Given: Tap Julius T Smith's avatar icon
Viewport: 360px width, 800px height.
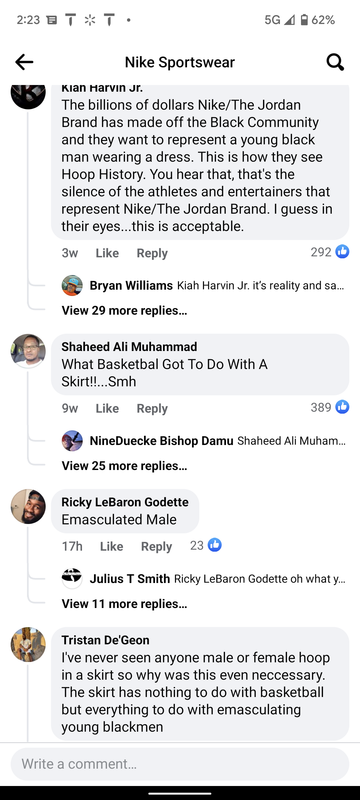Looking at the screenshot, I should click(x=72, y=578).
